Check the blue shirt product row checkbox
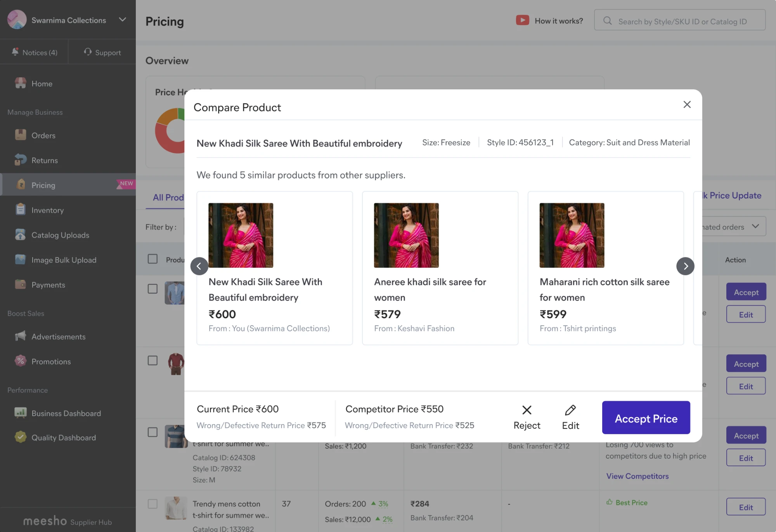 [x=152, y=289]
